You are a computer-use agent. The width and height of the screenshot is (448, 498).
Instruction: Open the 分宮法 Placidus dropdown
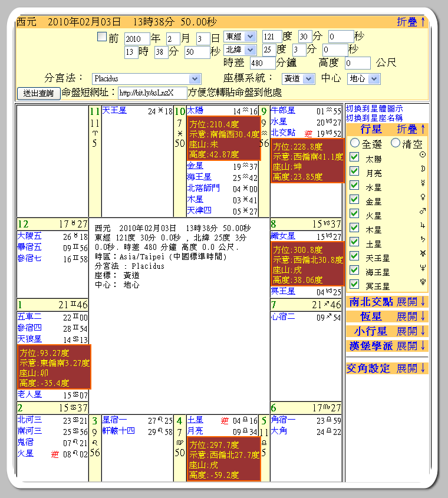147,78
